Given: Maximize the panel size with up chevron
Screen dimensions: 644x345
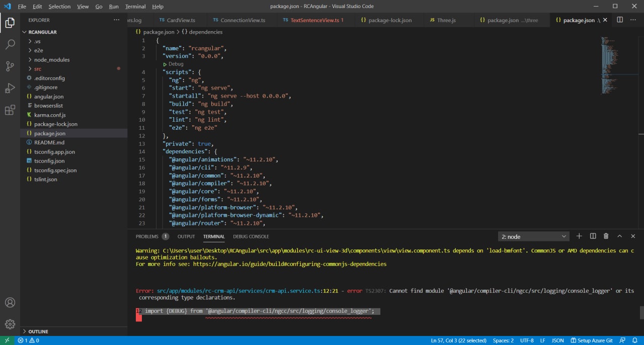Looking at the screenshot, I should 620,236.
